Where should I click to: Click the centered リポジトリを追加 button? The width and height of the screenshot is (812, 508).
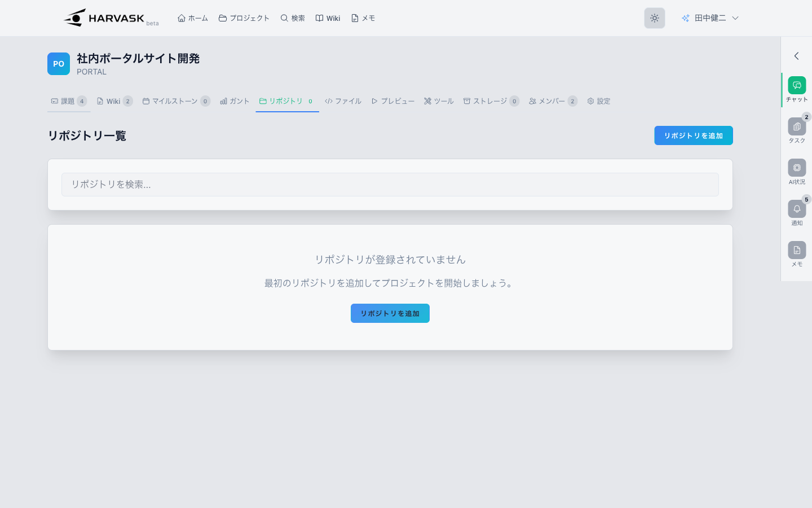pos(390,313)
